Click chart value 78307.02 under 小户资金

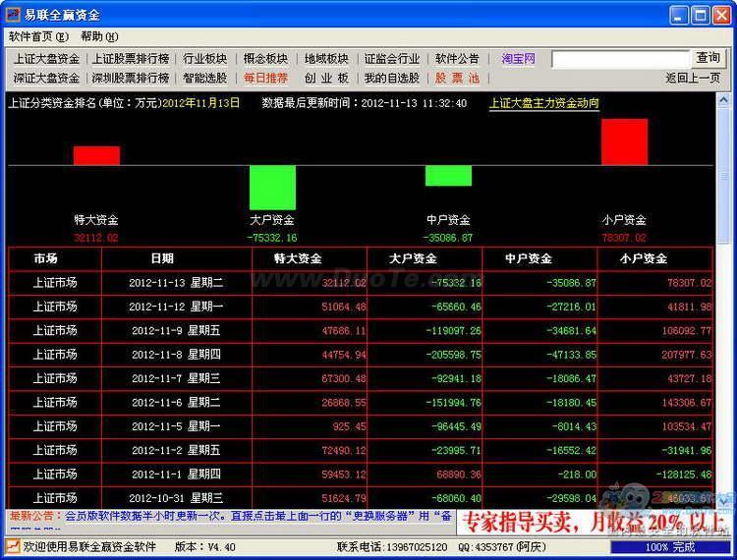click(x=624, y=238)
